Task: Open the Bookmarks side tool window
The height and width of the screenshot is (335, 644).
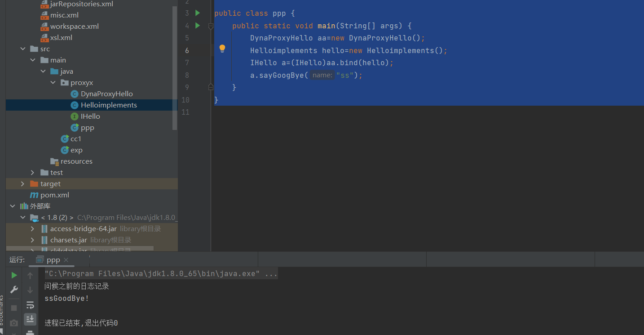Action: tap(2, 310)
